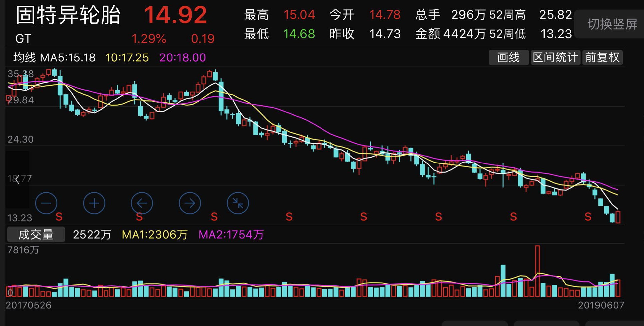Click the 总手 value 296万
644x326 pixels.
[469, 15]
